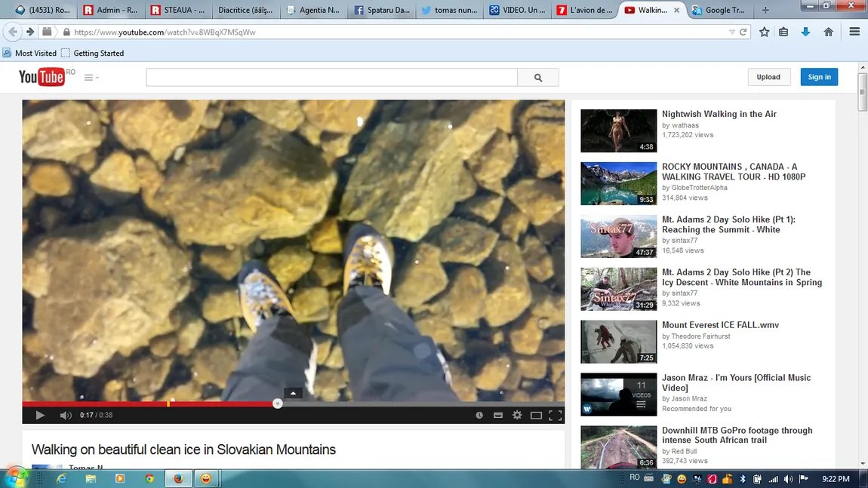This screenshot has width=868, height=488.
Task: Open the Firefox hamburger menu
Action: click(854, 32)
